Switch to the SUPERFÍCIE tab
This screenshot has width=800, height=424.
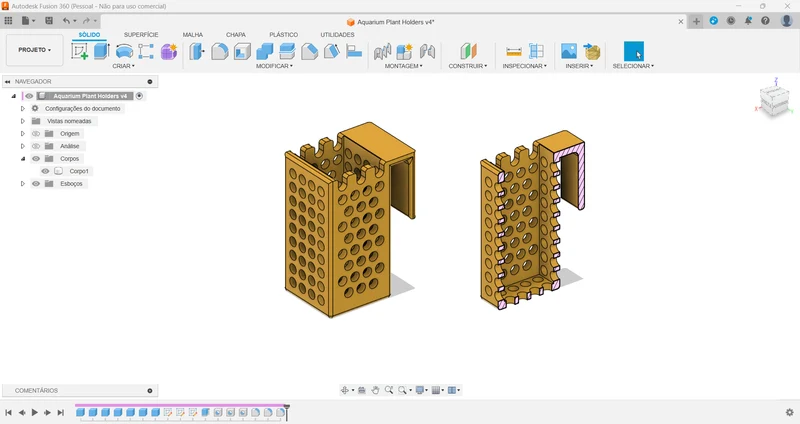click(141, 35)
